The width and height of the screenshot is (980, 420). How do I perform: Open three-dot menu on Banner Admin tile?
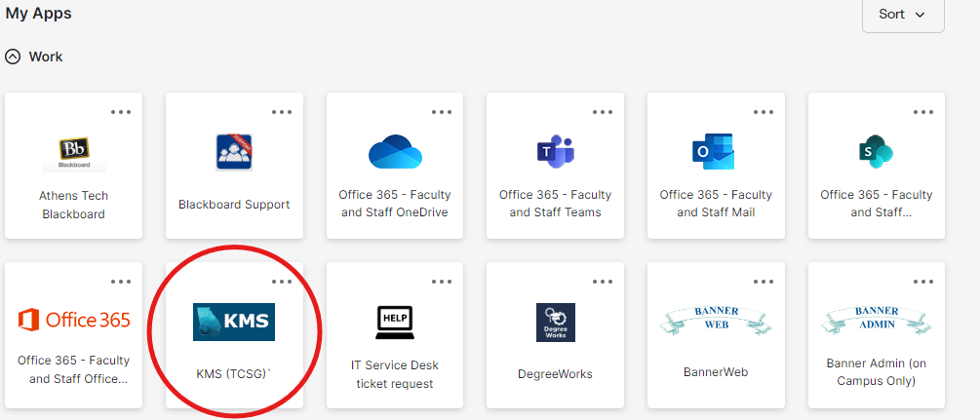click(x=923, y=282)
